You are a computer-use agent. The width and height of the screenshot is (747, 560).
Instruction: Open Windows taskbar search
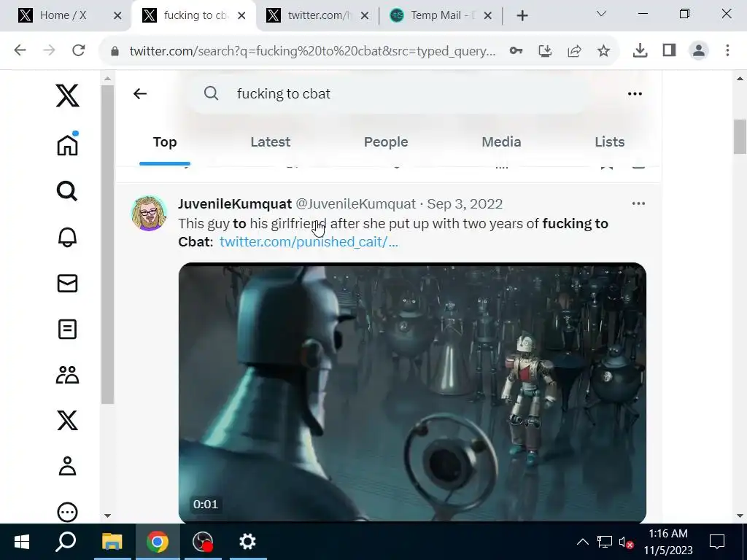[66, 542]
